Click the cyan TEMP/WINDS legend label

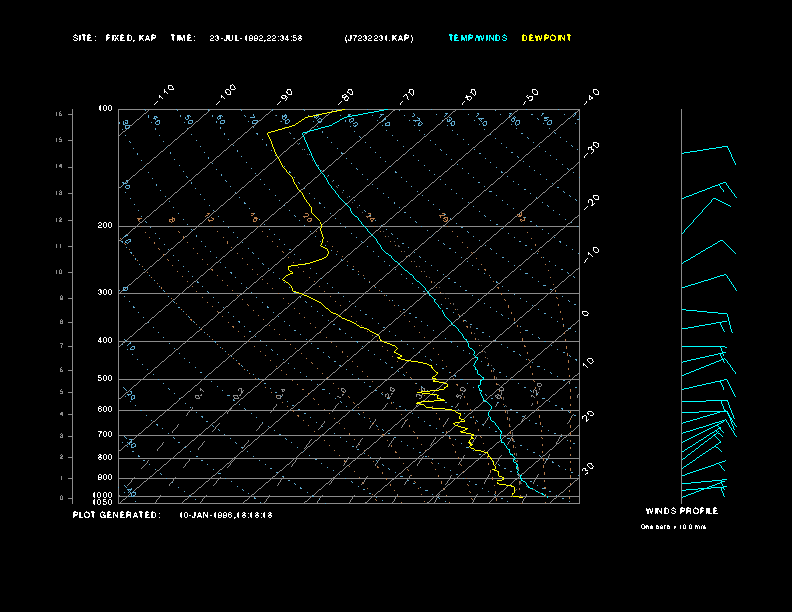click(477, 38)
